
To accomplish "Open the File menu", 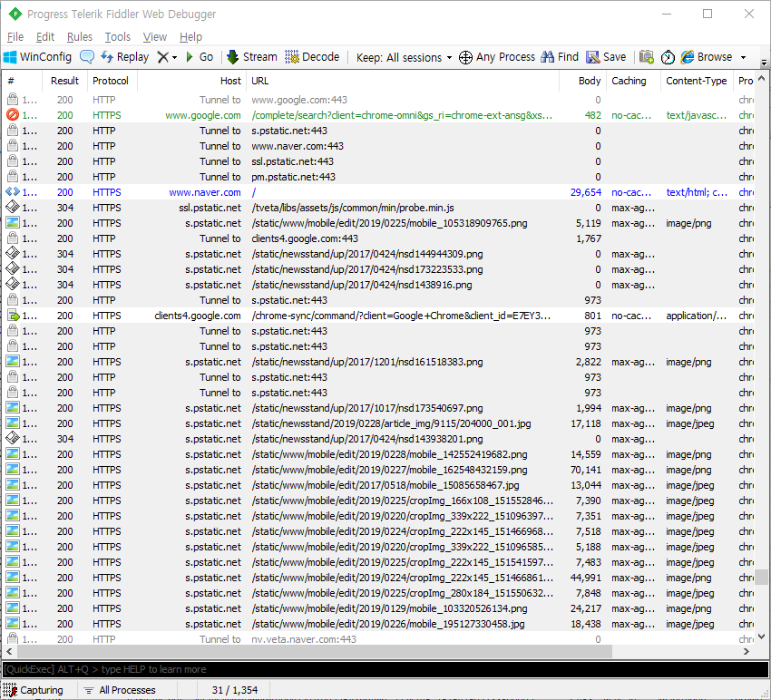I will tap(15, 37).
